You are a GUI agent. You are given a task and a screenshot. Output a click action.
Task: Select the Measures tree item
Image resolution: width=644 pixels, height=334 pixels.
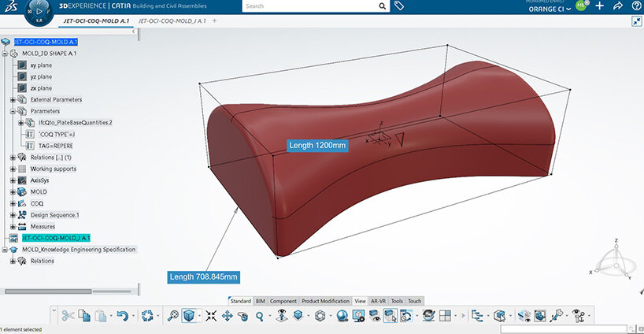43,226
